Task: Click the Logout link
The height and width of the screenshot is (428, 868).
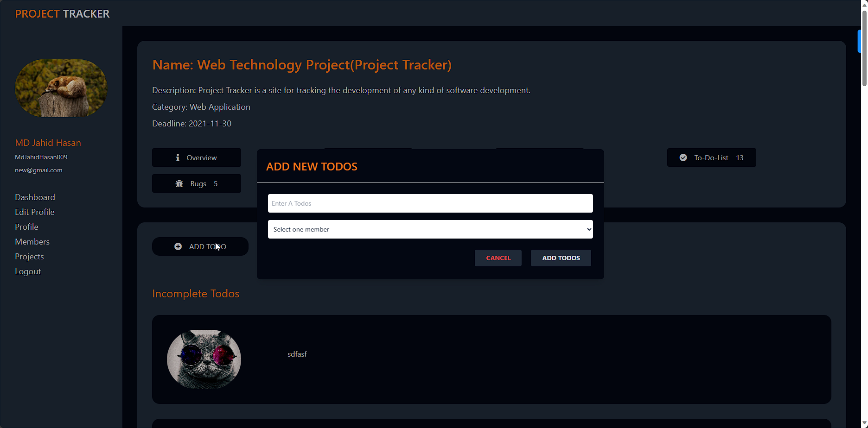Action: 28,271
